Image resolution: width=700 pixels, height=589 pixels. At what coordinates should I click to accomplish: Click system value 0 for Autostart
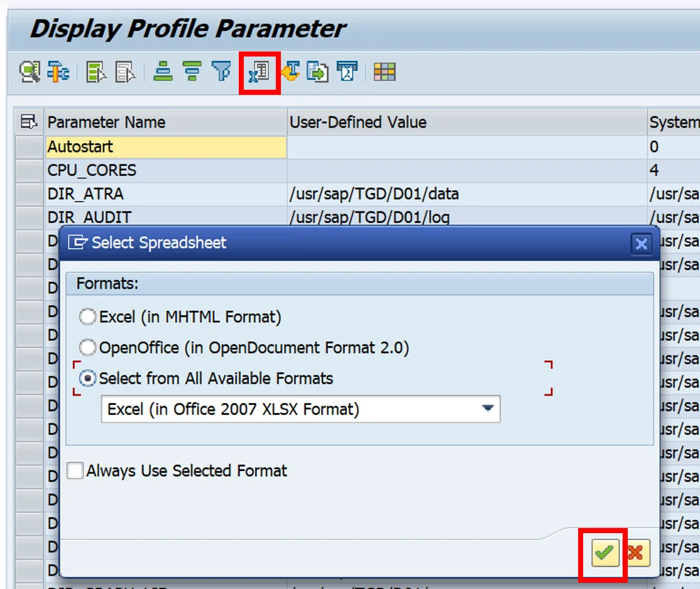click(674, 147)
